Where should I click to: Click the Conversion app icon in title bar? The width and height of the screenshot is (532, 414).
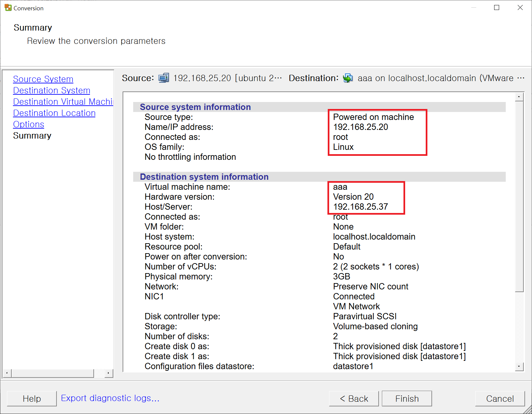[8, 7]
